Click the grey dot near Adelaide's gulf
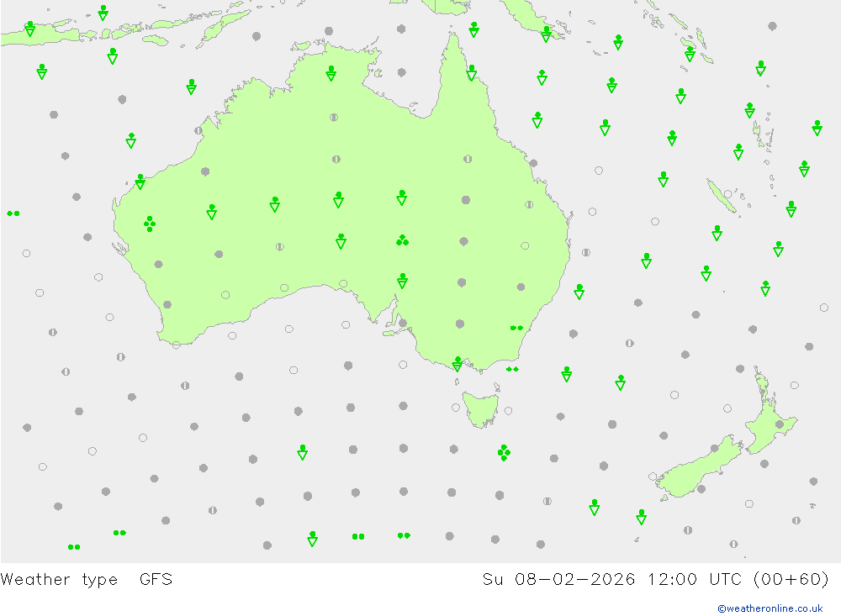Image resolution: width=841 pixels, height=616 pixels. 403,323
